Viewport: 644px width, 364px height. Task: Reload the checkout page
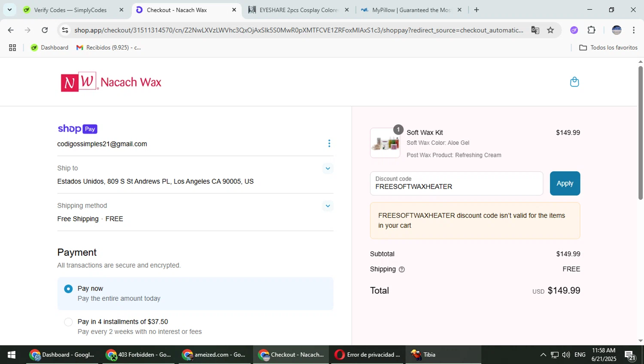(45, 30)
